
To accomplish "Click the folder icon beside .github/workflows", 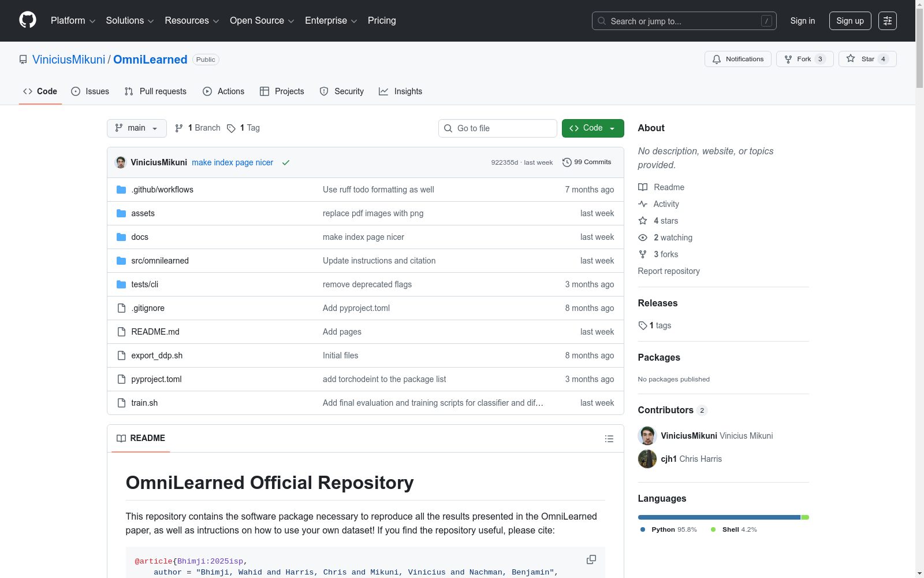I will (x=121, y=190).
